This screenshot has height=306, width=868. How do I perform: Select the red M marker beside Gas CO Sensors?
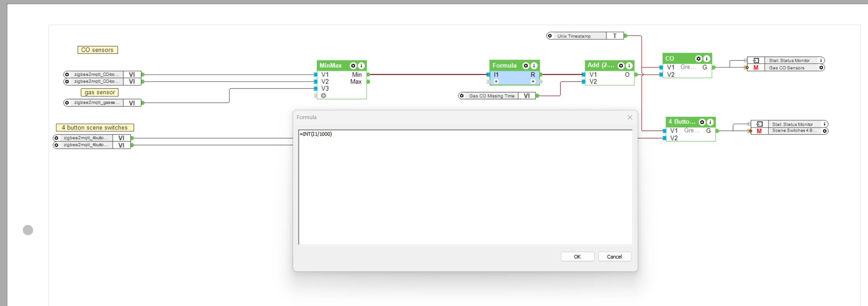[x=756, y=68]
